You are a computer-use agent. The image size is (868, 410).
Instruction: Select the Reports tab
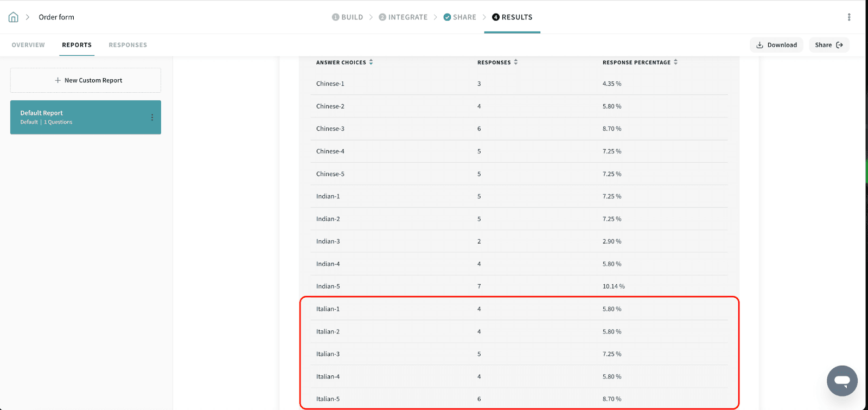(x=76, y=45)
